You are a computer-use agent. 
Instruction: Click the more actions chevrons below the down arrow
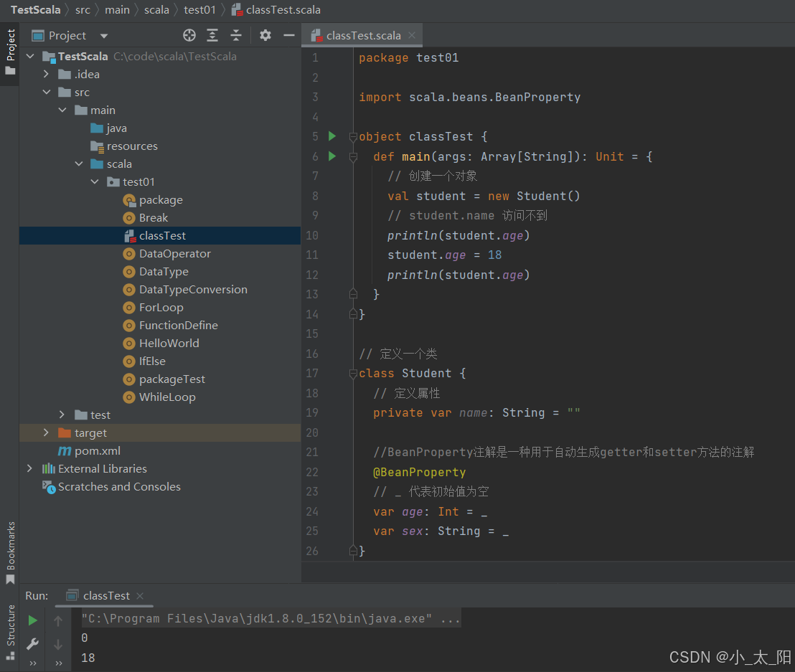[59, 663]
